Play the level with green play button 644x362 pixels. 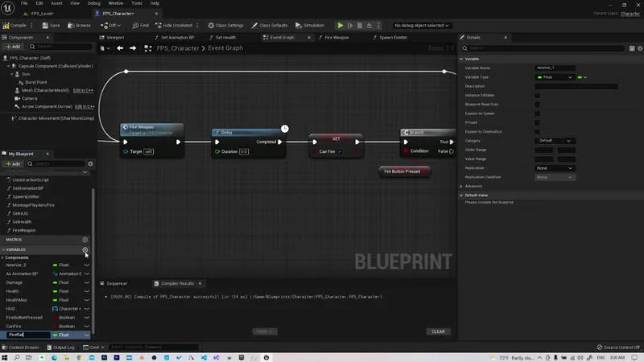coord(341,26)
